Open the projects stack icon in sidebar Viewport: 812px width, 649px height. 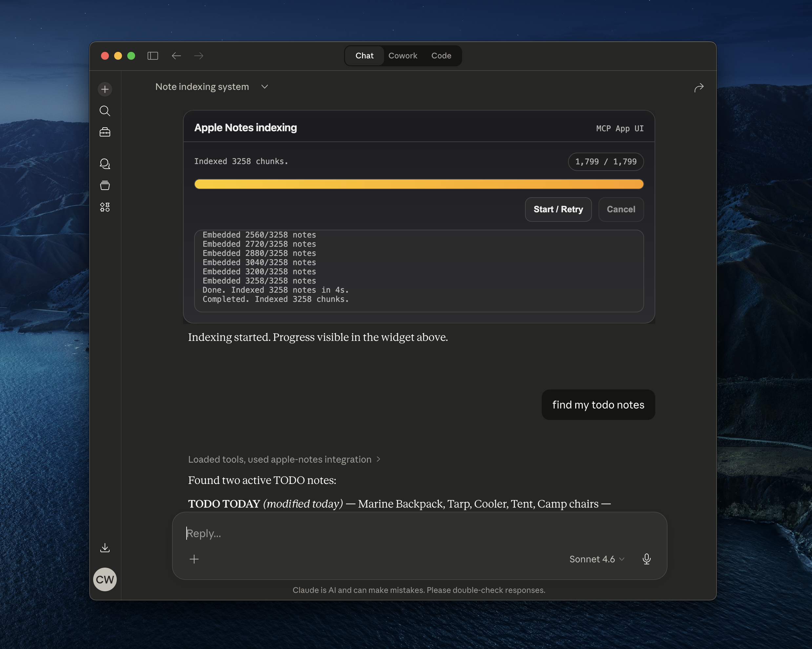tap(105, 185)
